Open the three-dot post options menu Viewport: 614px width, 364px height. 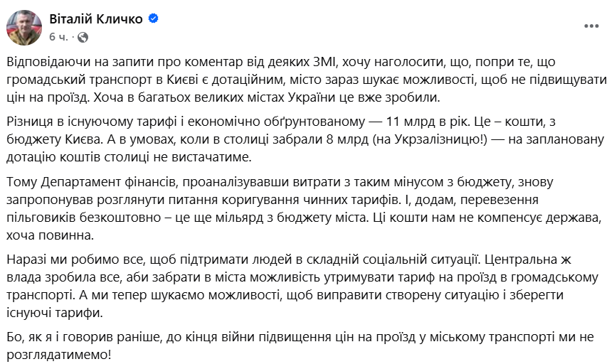coord(591,26)
